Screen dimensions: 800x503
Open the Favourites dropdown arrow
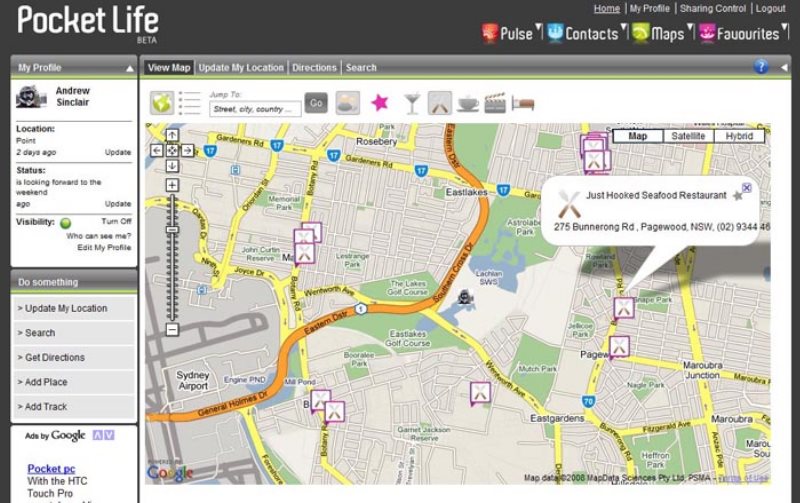785,28
